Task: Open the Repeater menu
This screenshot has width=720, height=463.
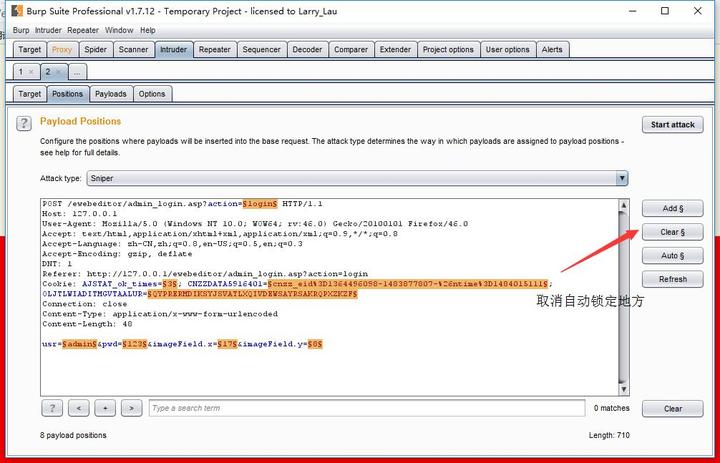Action: point(83,30)
